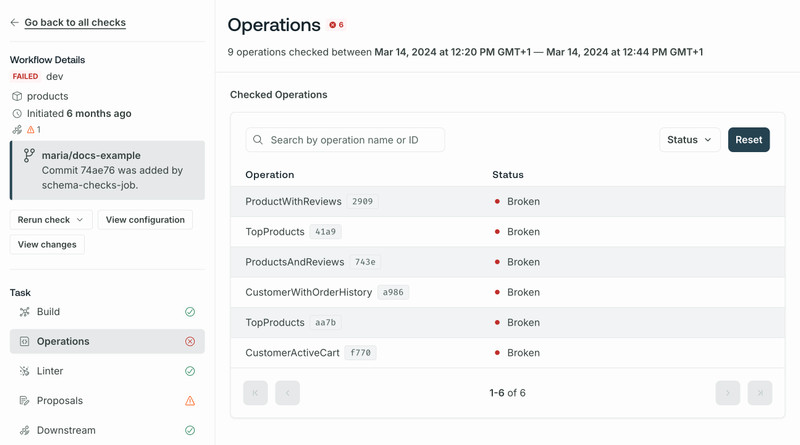Click the products package cube icon
The image size is (800, 445).
17,96
